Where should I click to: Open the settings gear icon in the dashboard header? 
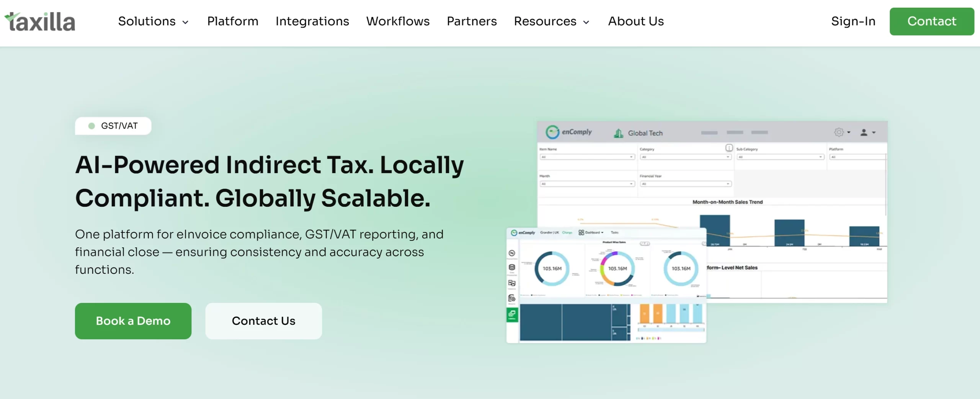[838, 132]
